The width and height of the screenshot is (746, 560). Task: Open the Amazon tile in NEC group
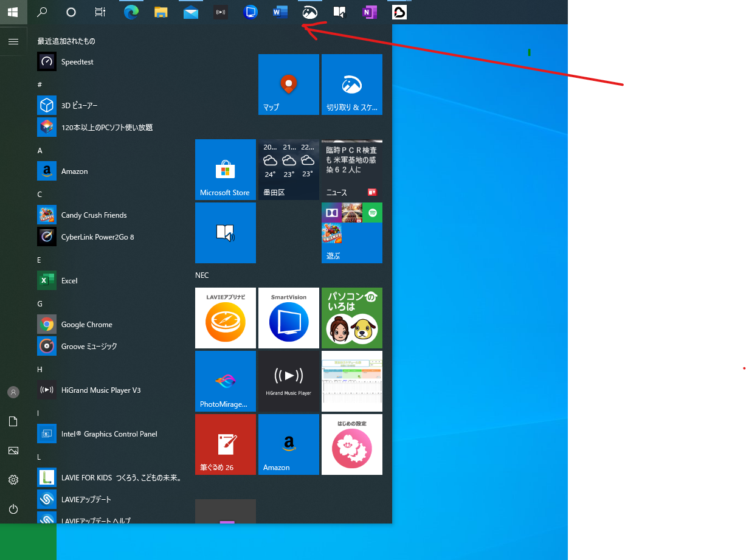coord(289,444)
